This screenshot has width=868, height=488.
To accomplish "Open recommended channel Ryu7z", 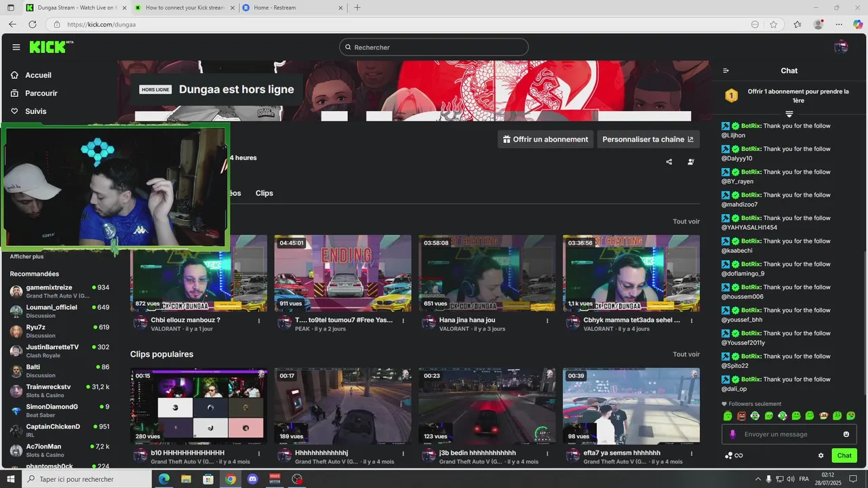I will coord(60,331).
